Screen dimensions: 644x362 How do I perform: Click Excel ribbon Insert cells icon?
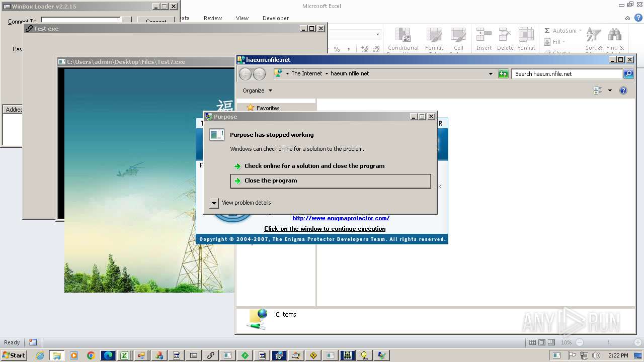pyautogui.click(x=484, y=35)
